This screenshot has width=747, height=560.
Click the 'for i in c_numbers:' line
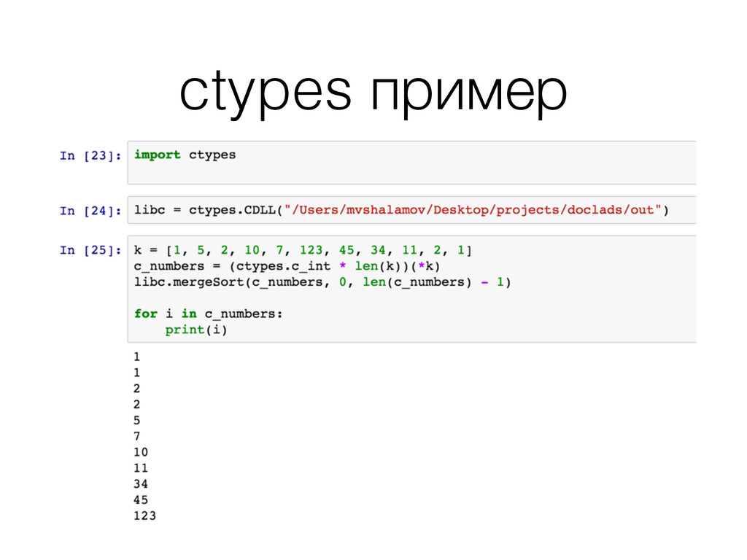click(x=208, y=314)
